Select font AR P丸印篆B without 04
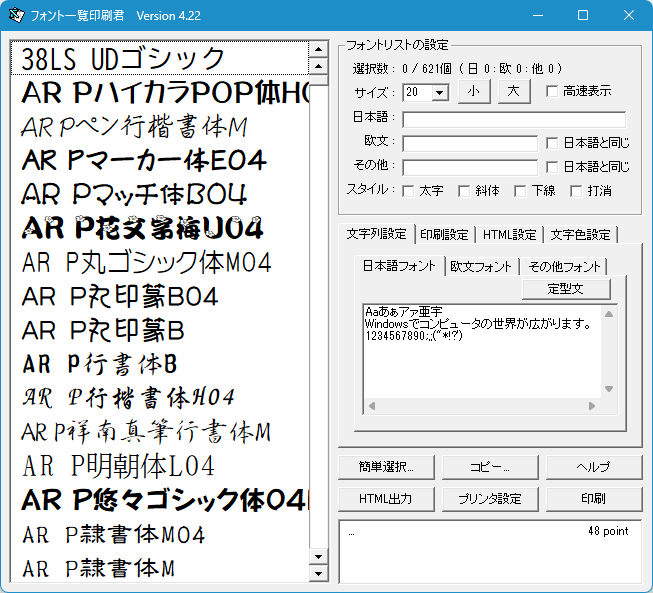Viewport: 653px width, 593px height. point(160,330)
